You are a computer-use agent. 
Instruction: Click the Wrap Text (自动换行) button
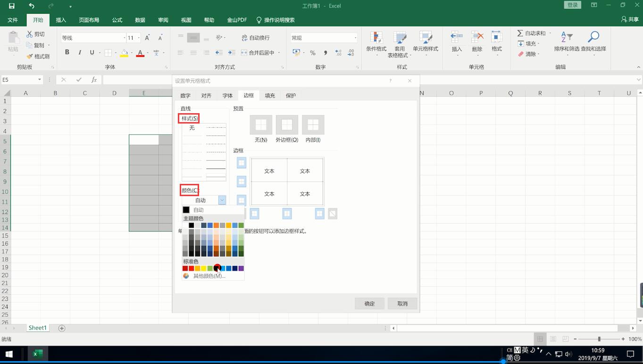pos(255,38)
